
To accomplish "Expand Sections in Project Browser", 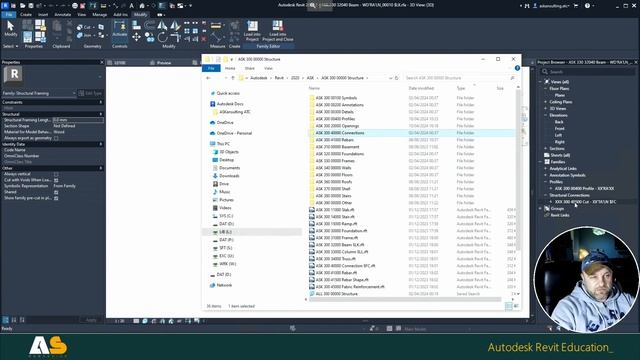I will (x=546, y=149).
